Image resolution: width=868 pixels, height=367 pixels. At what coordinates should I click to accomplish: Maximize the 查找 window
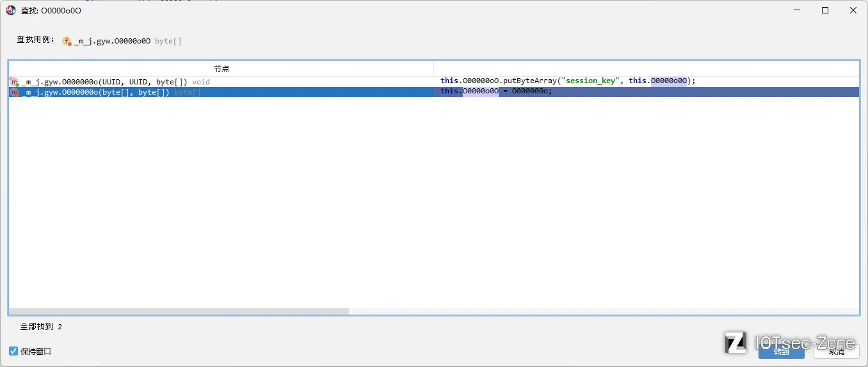825,10
